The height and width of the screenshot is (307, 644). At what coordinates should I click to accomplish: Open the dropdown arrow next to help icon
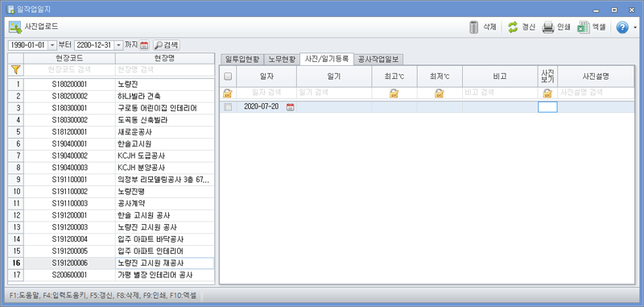point(635,27)
